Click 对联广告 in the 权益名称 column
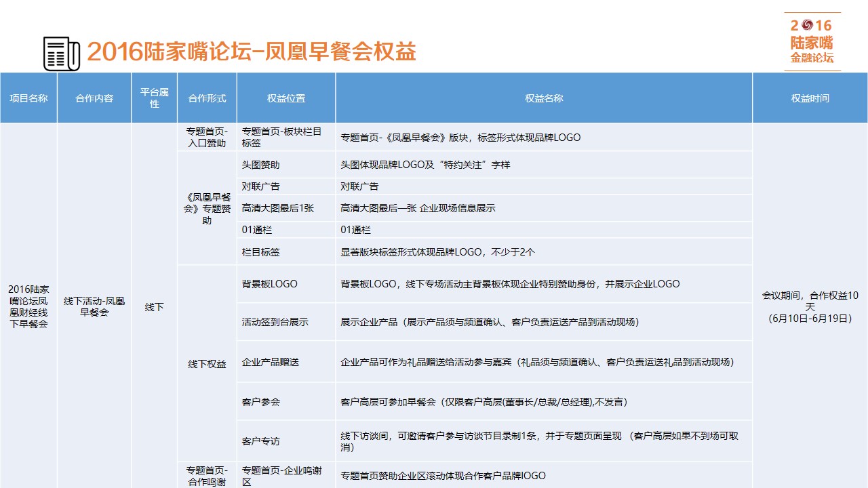The image size is (868, 488). [x=544, y=186]
